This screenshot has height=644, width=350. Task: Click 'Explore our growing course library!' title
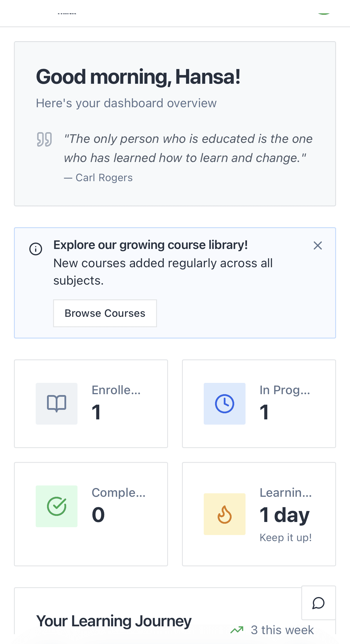click(x=150, y=245)
